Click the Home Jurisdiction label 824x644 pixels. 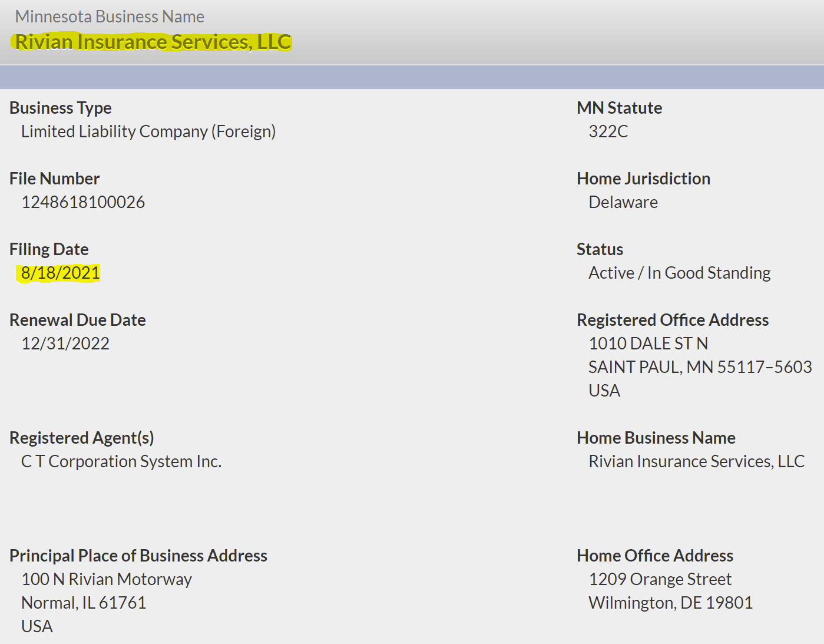[644, 179]
